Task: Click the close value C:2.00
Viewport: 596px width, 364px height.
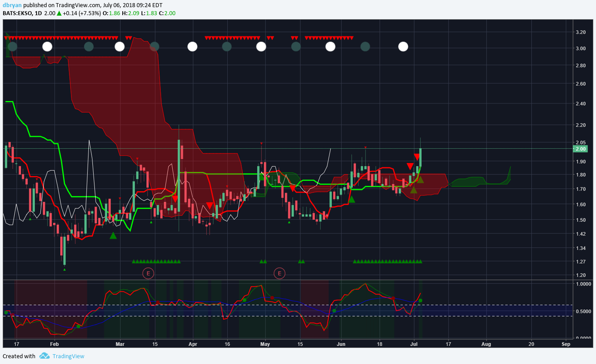Action: (x=167, y=13)
